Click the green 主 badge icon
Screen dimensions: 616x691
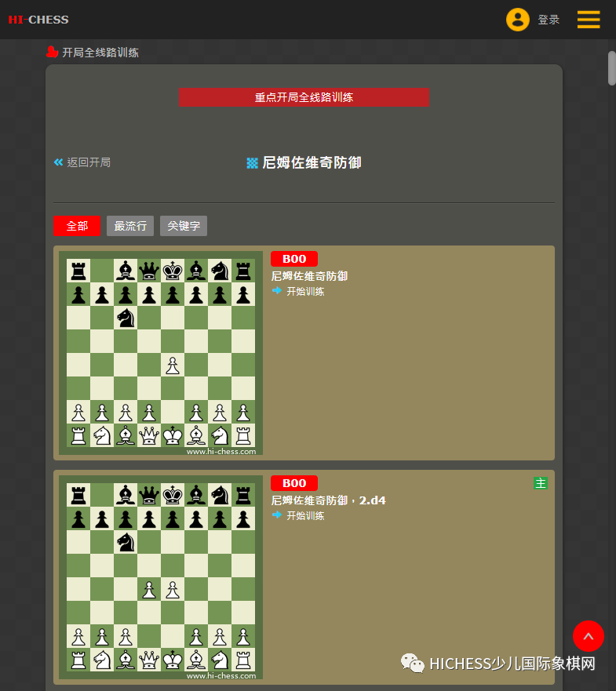pos(540,483)
